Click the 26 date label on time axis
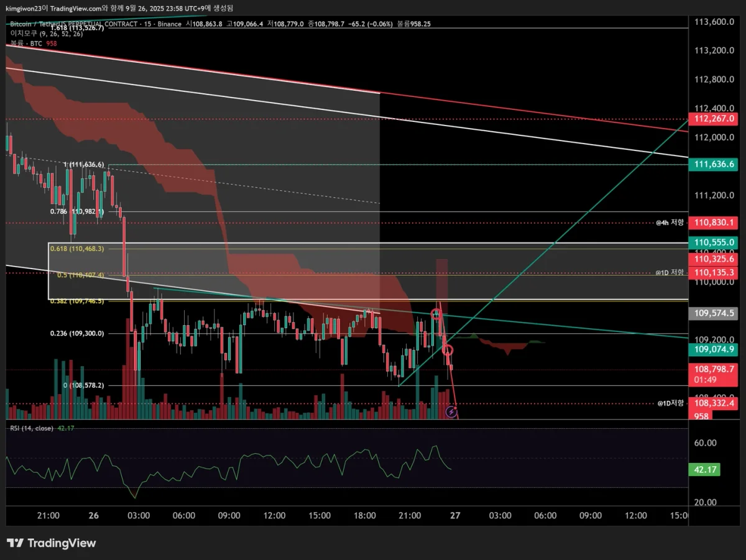The width and height of the screenshot is (746, 560). click(94, 516)
